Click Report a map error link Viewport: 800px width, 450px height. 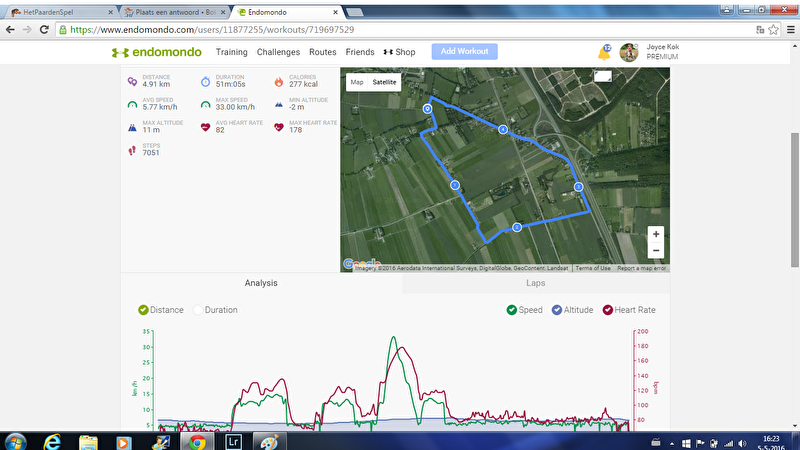(641, 268)
